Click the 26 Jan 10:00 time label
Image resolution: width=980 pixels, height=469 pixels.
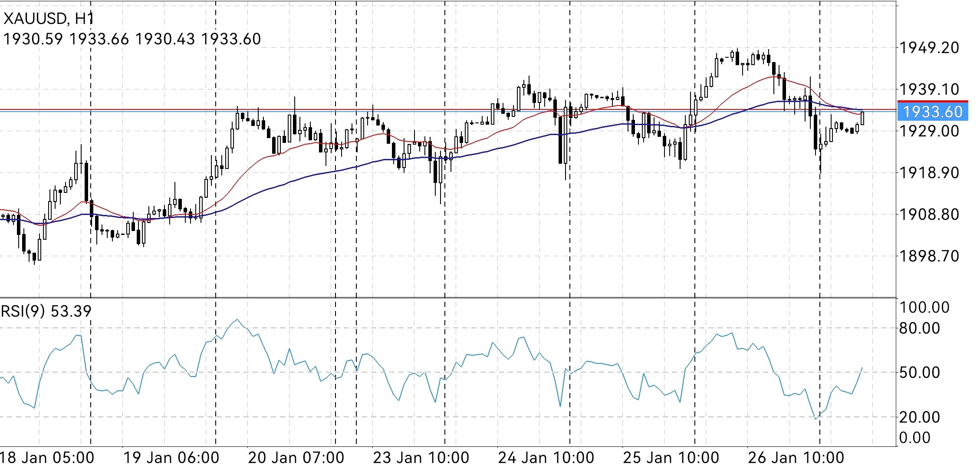click(x=796, y=458)
